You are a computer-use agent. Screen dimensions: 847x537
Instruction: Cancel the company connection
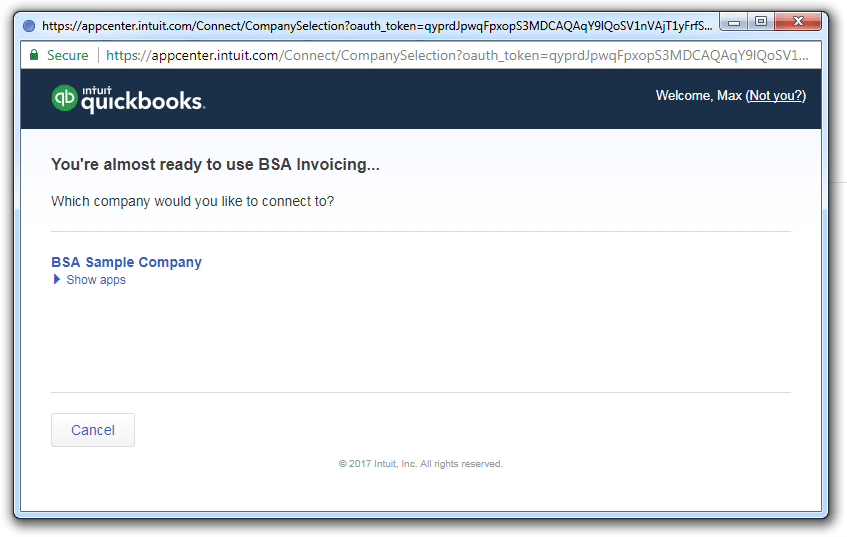pos(93,430)
